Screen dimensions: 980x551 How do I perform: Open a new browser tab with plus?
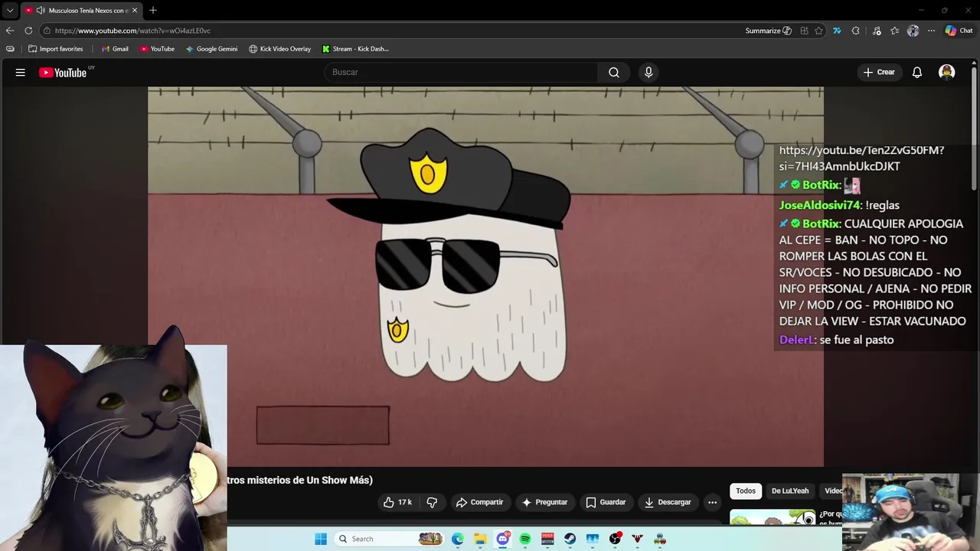click(x=153, y=10)
